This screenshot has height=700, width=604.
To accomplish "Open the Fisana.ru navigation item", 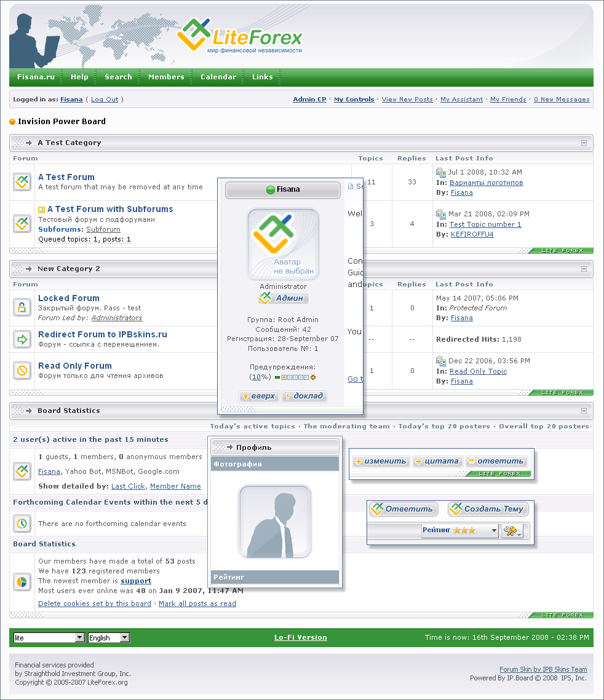I will 36,77.
